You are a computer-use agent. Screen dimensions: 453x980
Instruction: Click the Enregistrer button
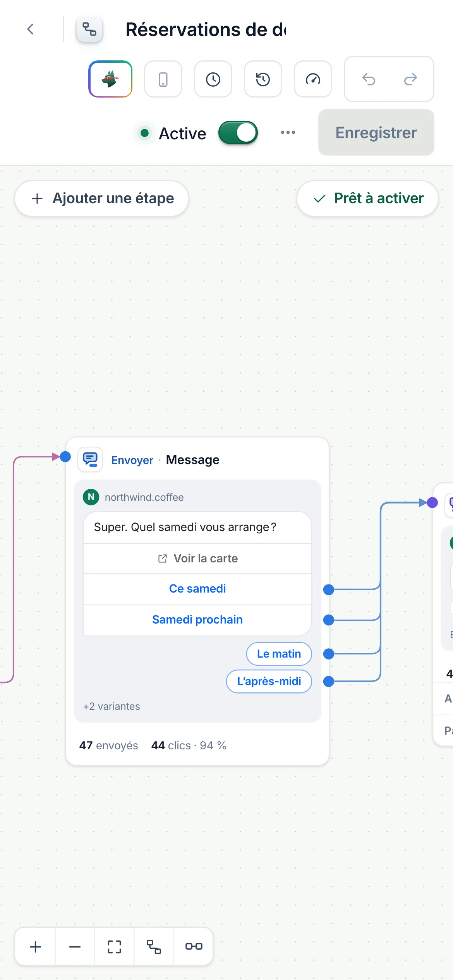(376, 132)
